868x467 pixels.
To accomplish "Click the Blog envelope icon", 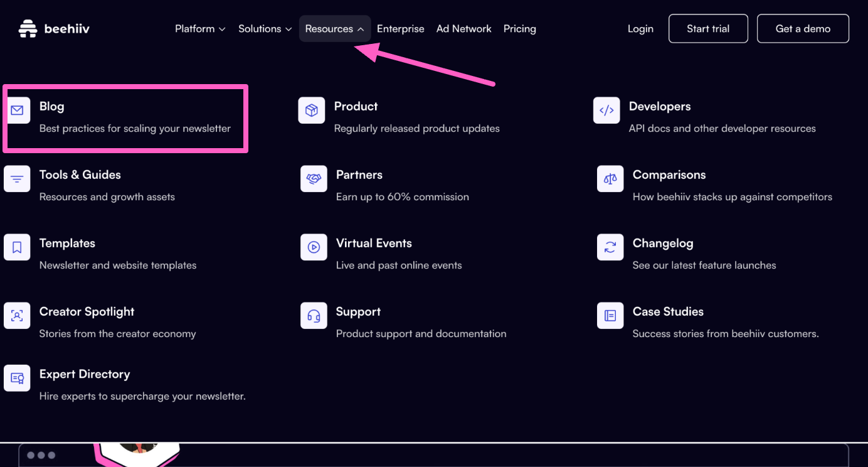I will click(x=17, y=110).
